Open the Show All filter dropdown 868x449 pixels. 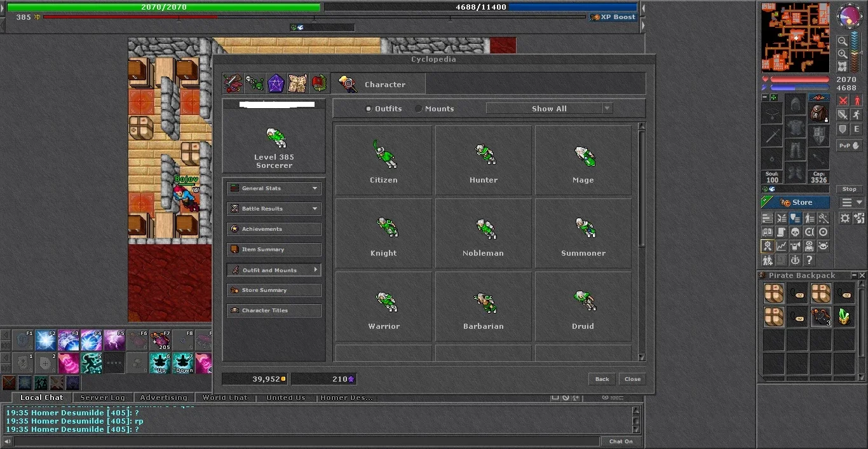pos(549,109)
